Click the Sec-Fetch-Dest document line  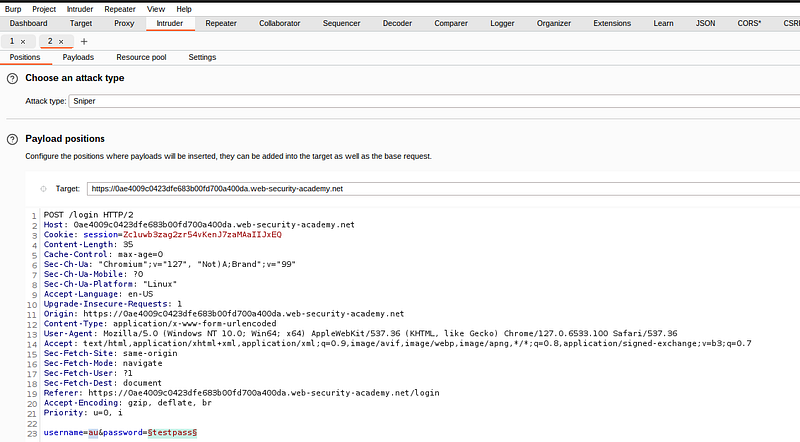(x=103, y=383)
